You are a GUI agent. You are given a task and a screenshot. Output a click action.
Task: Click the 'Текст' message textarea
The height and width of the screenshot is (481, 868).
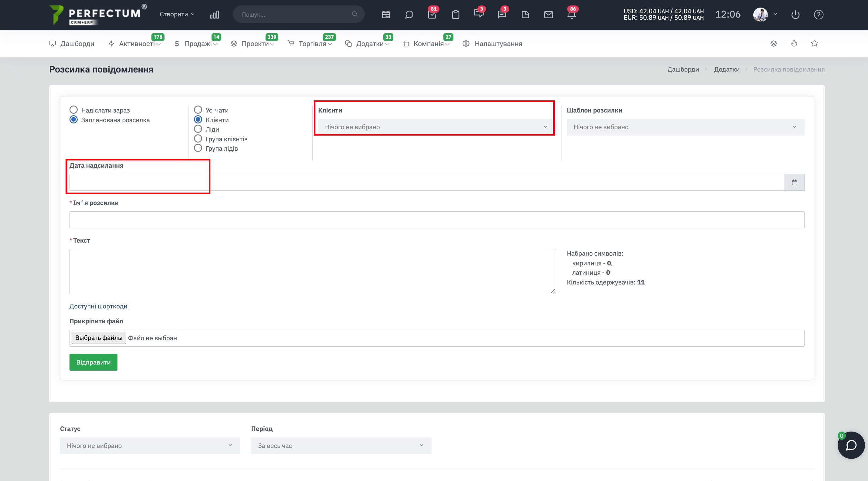click(312, 271)
